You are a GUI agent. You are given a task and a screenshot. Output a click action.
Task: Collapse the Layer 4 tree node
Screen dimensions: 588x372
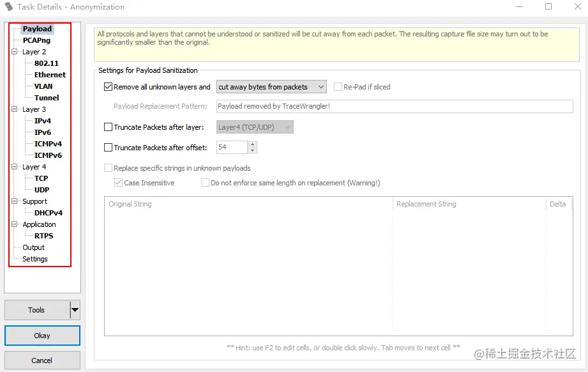15,166
